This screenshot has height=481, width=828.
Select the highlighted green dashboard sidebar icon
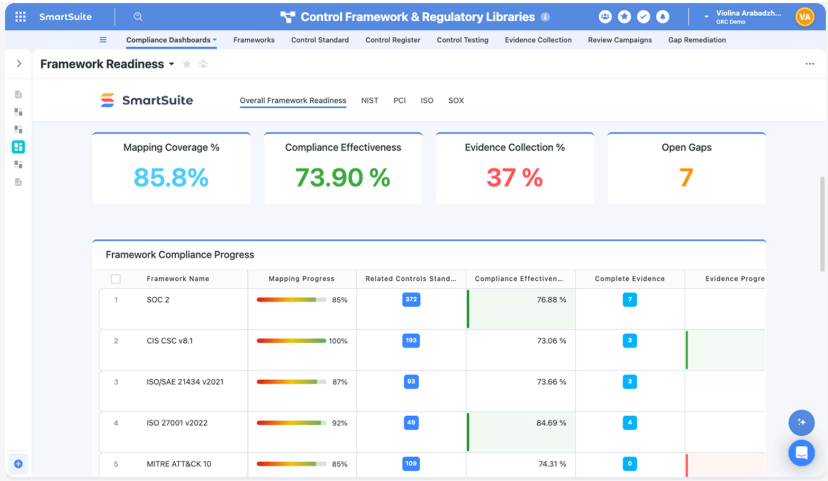18,147
